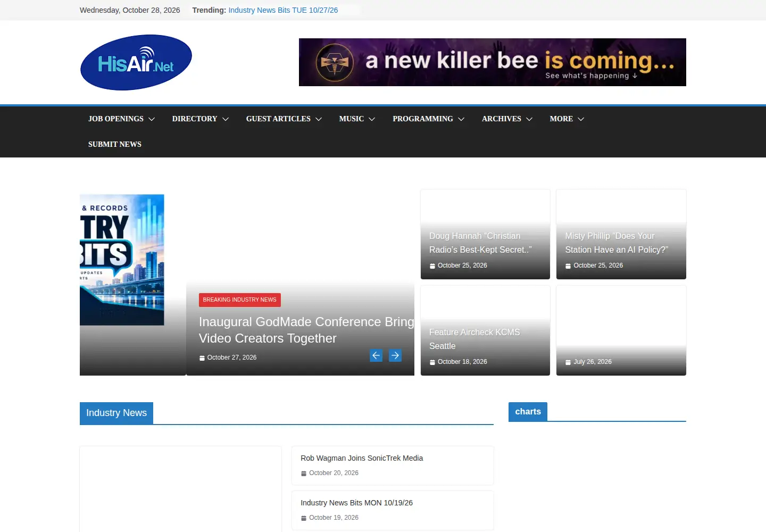Viewport: 766px width, 532px height.
Task: Expand the Job Openings dropdown chevron
Action: coord(152,119)
